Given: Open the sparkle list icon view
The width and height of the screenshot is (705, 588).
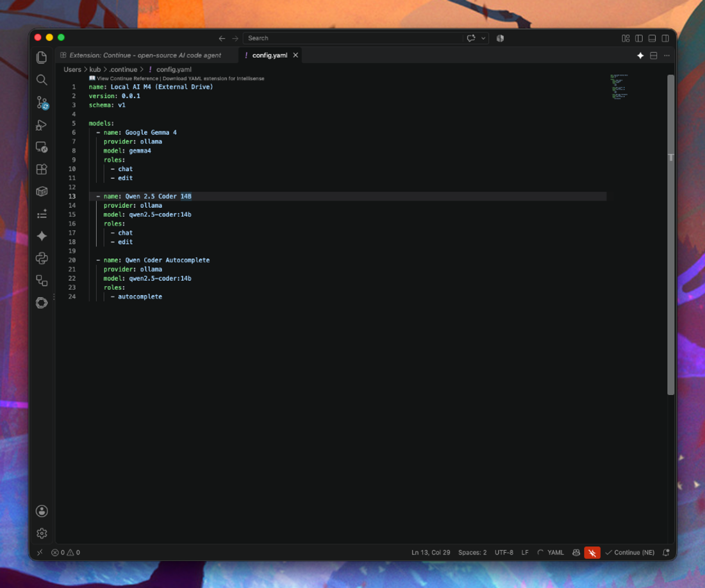Looking at the screenshot, I should pos(42,214).
